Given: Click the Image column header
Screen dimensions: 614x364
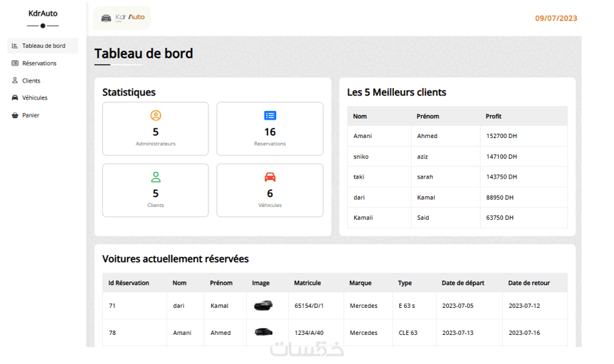Looking at the screenshot, I should (x=261, y=283).
